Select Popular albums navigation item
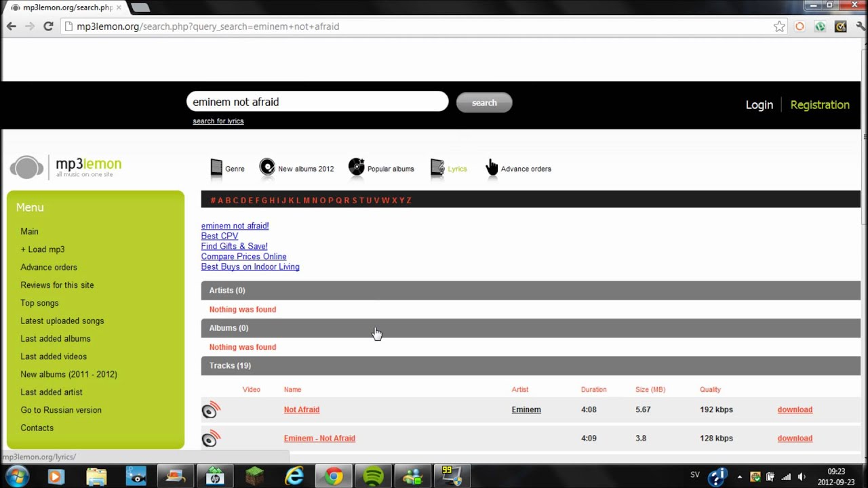Viewport: 868px width, 488px height. (x=391, y=169)
